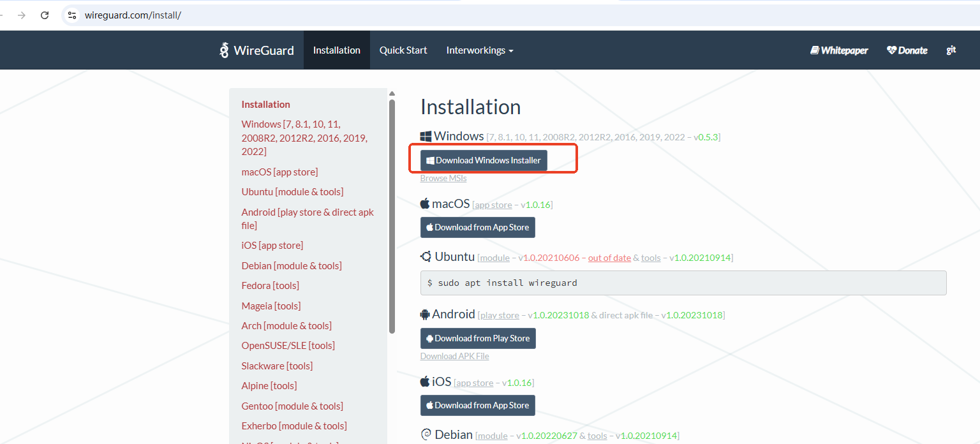Open the Installation tab in navbar
The height and width of the screenshot is (444, 980).
click(x=337, y=50)
